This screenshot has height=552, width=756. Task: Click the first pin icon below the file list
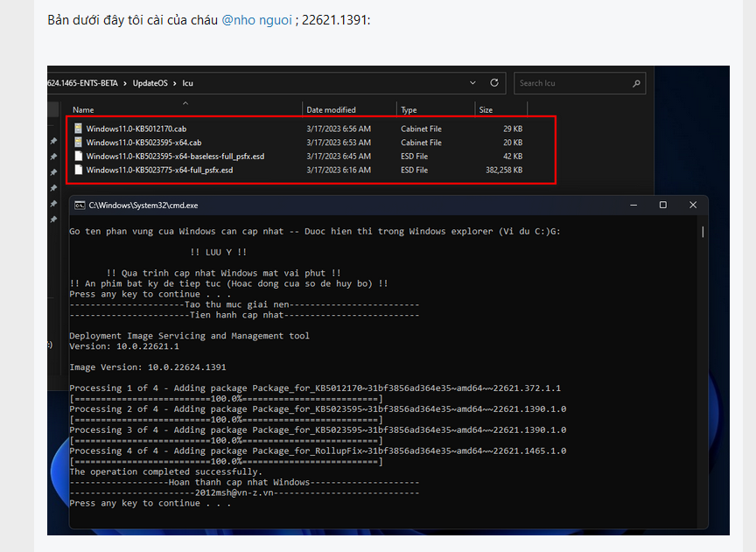53,188
